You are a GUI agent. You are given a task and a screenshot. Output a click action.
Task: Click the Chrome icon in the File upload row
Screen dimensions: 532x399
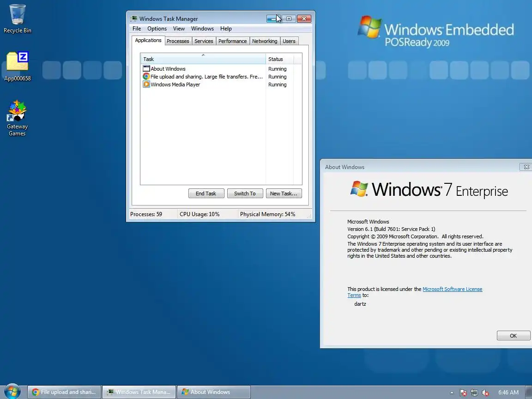[146, 77]
